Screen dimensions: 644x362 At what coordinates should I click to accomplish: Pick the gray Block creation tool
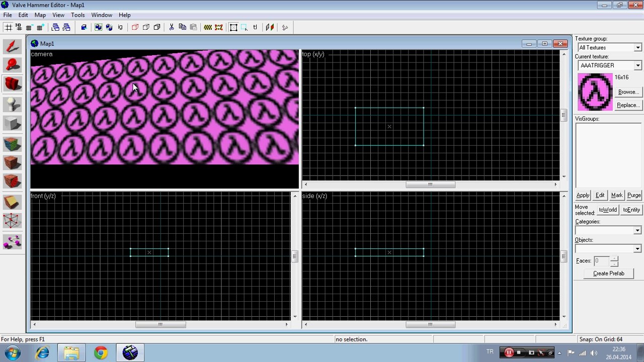pyautogui.click(x=13, y=124)
